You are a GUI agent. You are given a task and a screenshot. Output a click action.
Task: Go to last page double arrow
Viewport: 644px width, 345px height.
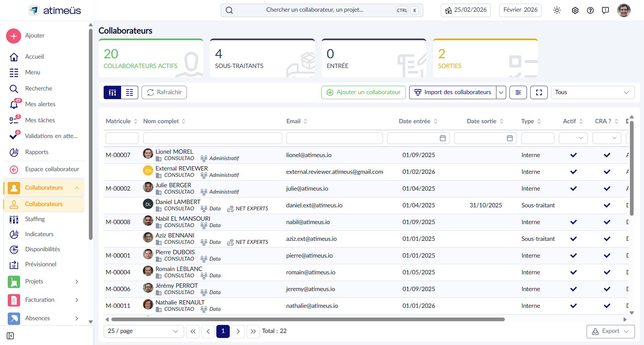click(253, 331)
